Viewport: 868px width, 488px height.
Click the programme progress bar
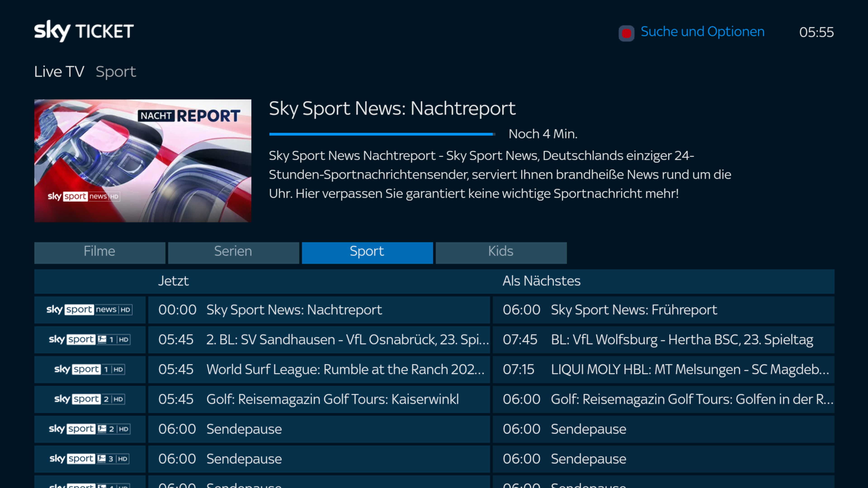click(x=382, y=134)
